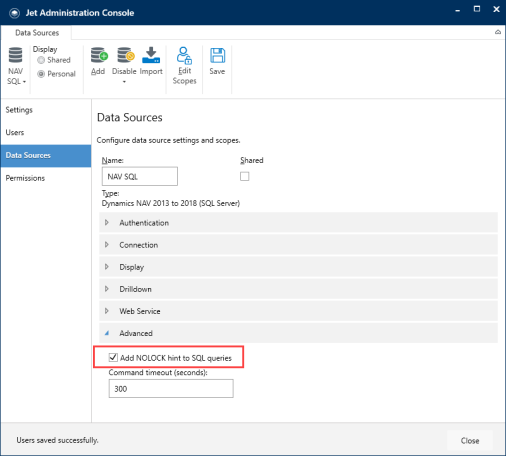Click the Import data source icon
Screen dimensions: 506x456
point(151,55)
